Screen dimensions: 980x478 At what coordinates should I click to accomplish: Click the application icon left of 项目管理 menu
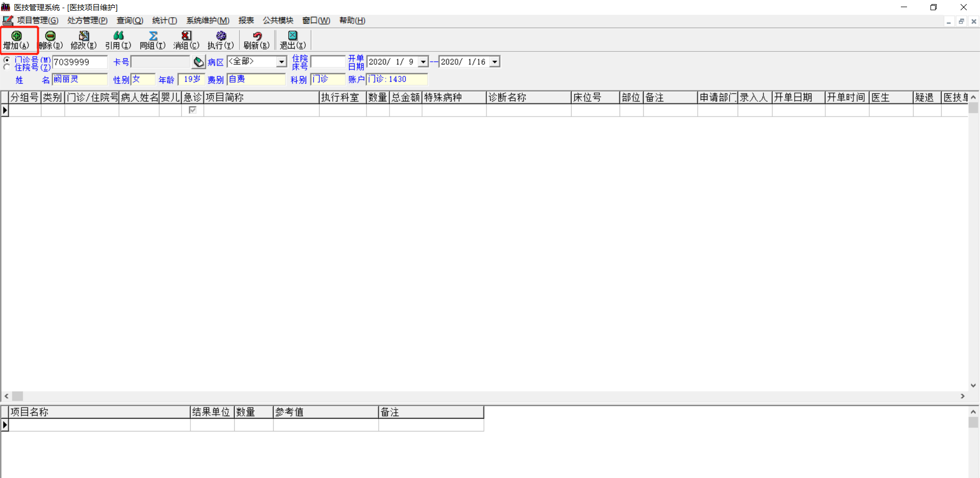[x=8, y=20]
